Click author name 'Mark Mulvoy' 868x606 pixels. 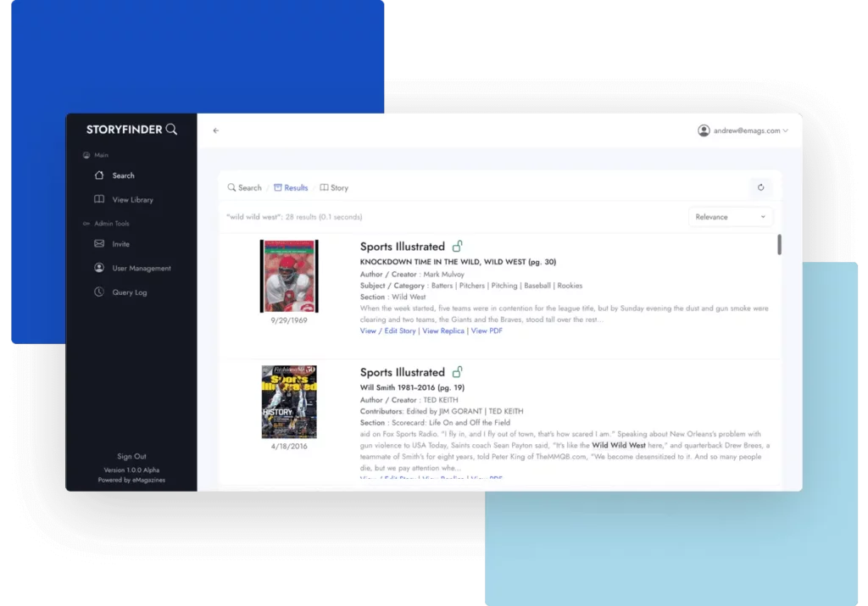tap(444, 274)
